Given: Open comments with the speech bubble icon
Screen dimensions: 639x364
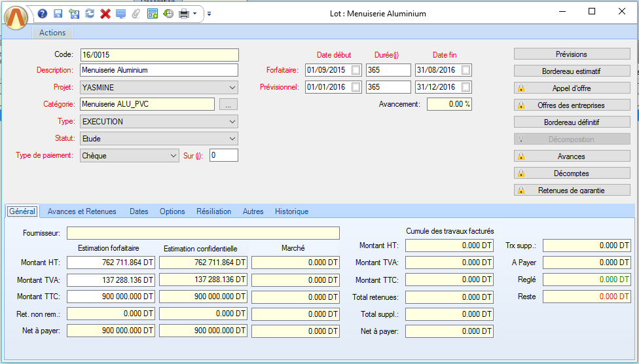Looking at the screenshot, I should (120, 14).
